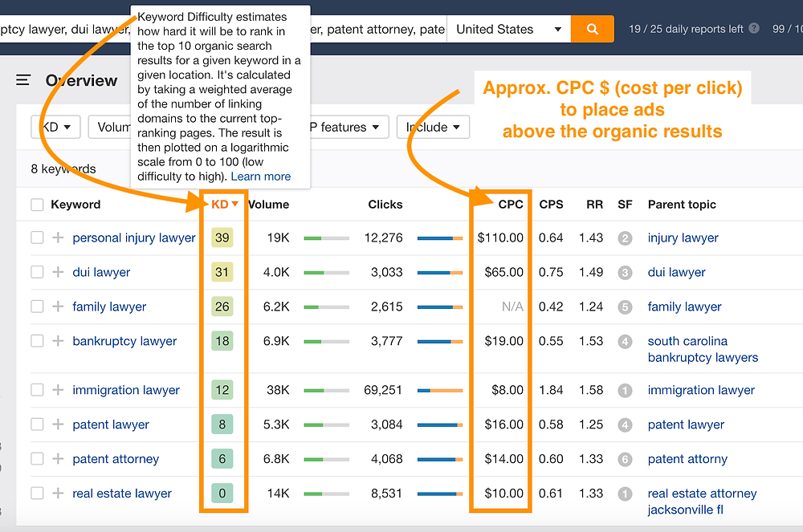This screenshot has height=532, width=803.
Task: Click SF badge 4 in patent lawyer row
Action: click(625, 425)
